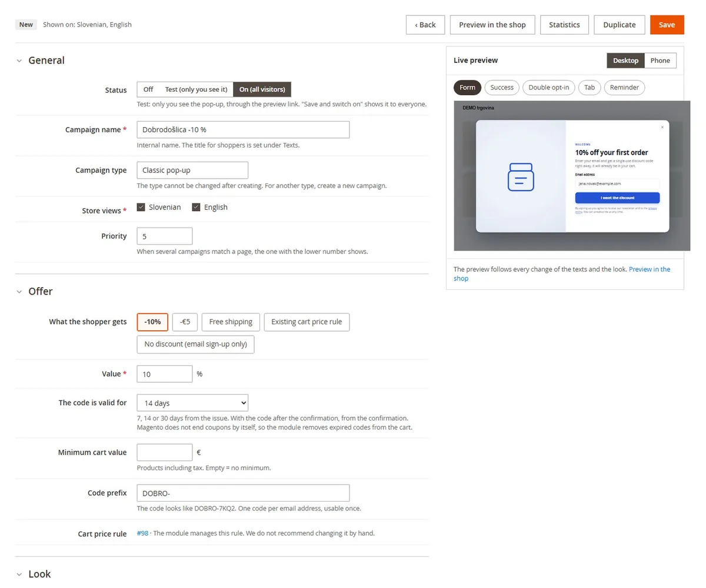Viewport: 706px width, 588px height.
Task: Toggle the English store view checkbox
Action: (x=197, y=207)
